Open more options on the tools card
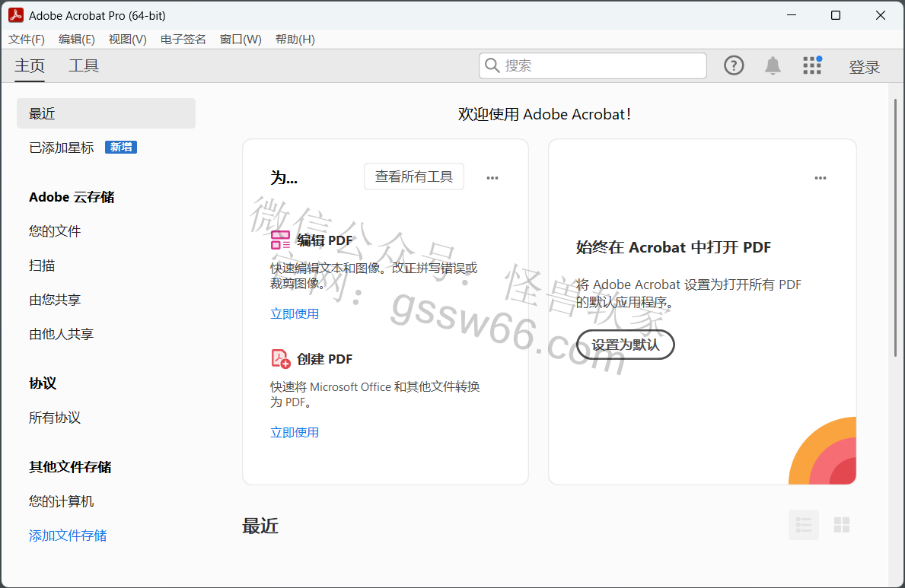Viewport: 905px width, 588px height. click(x=492, y=178)
